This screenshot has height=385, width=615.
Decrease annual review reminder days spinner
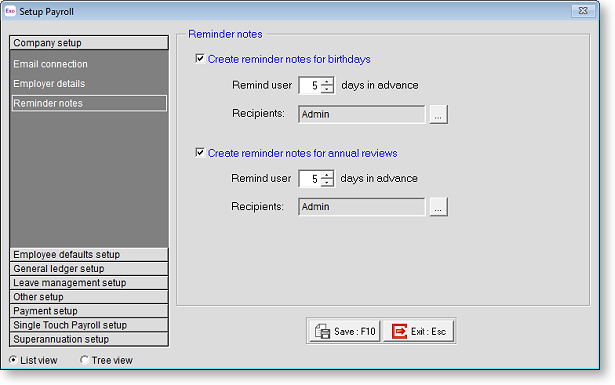click(x=327, y=182)
